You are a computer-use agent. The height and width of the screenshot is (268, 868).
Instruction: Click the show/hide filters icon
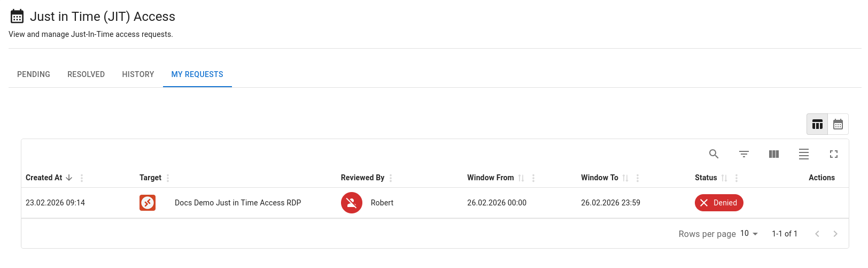coord(743,154)
